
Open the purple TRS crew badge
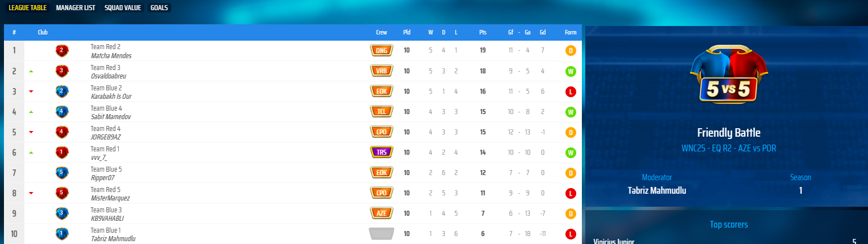point(382,152)
